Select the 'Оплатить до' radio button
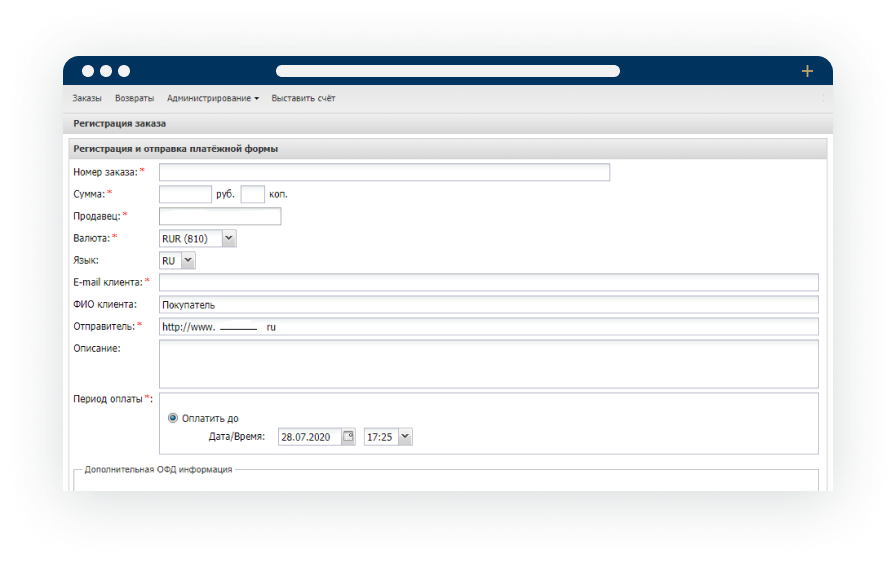Image resolution: width=896 pixels, height=561 pixels. tap(173, 418)
